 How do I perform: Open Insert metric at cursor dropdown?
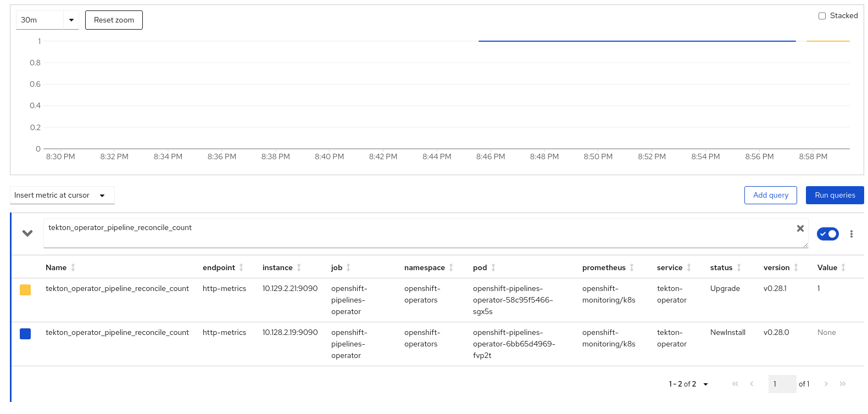[62, 195]
